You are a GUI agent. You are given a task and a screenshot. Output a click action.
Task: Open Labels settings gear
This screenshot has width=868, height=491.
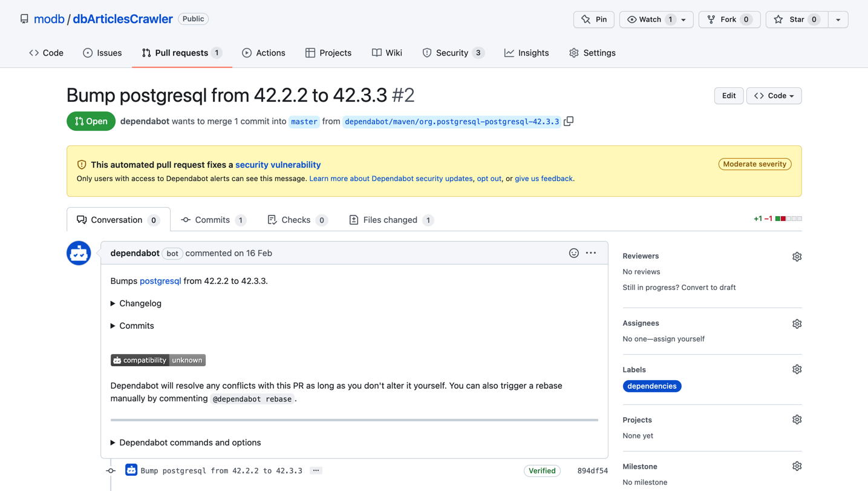point(797,369)
